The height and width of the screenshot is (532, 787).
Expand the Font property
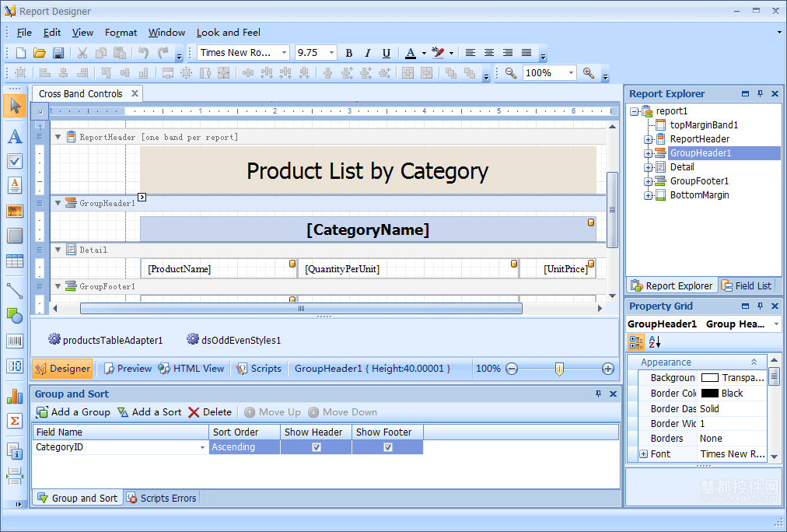tap(643, 453)
